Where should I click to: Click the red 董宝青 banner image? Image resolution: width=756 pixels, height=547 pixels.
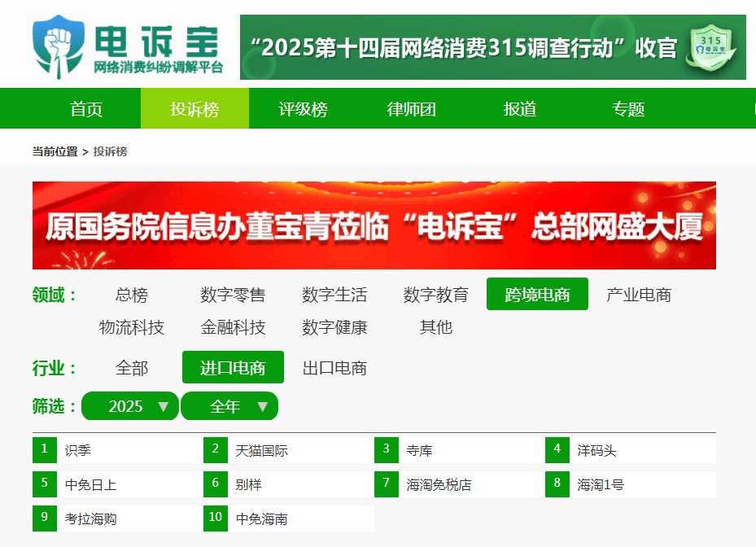pyautogui.click(x=374, y=225)
